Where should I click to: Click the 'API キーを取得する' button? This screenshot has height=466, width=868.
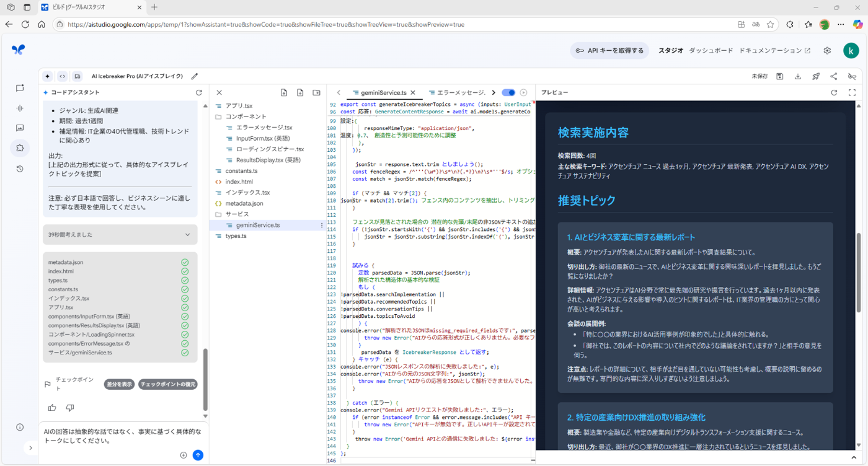[609, 51]
